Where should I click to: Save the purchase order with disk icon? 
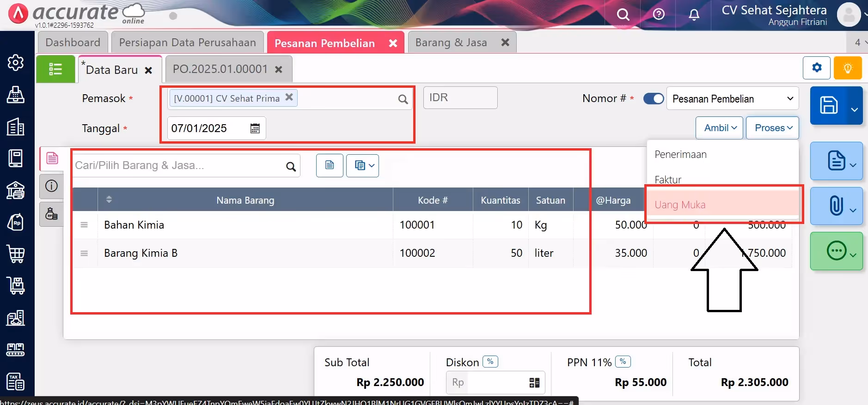[x=829, y=105]
